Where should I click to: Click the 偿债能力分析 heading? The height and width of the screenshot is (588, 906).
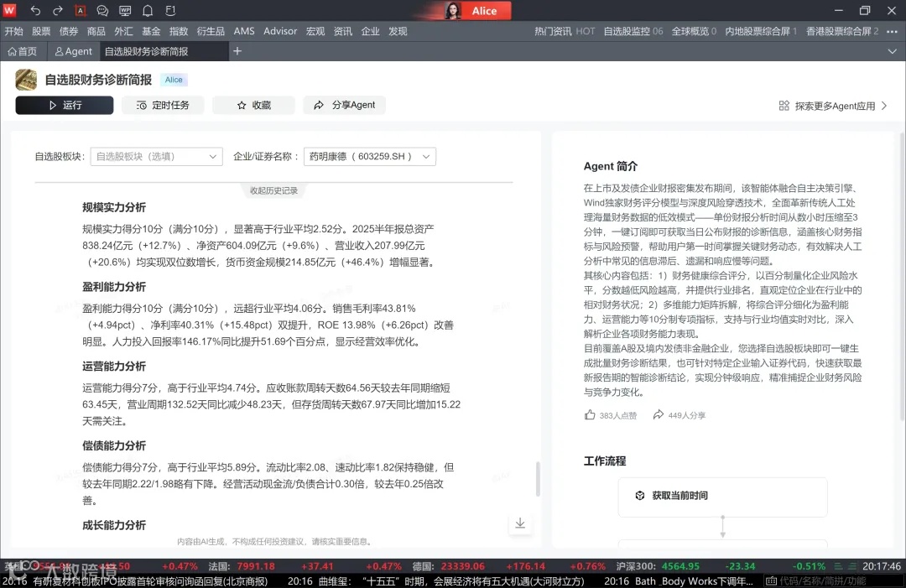(114, 446)
